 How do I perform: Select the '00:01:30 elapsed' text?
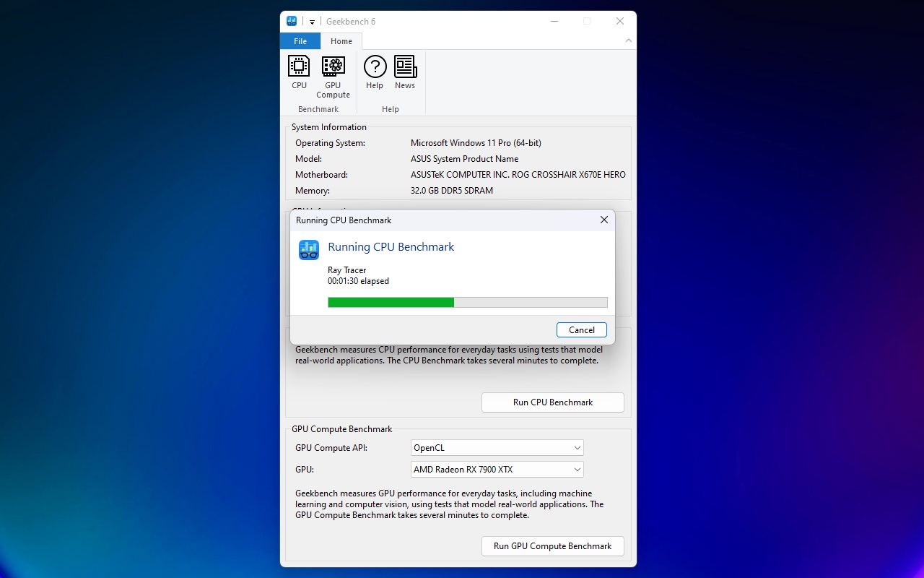click(358, 281)
